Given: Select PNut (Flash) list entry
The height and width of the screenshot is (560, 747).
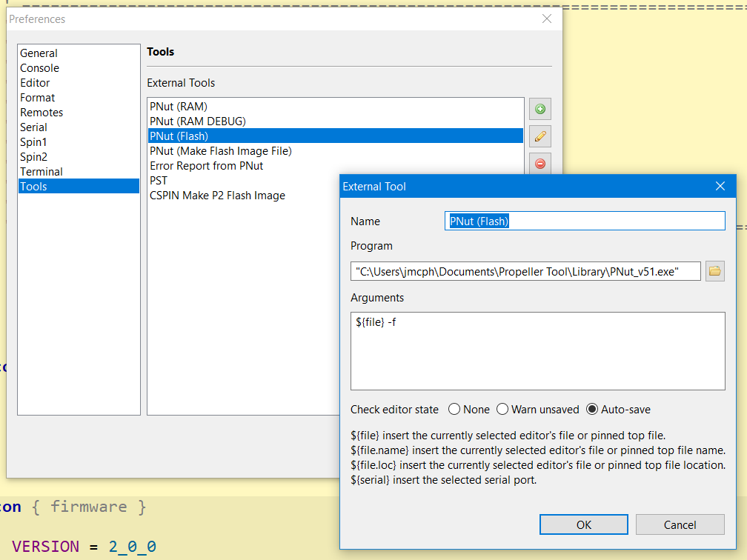Looking at the screenshot, I should (x=336, y=136).
